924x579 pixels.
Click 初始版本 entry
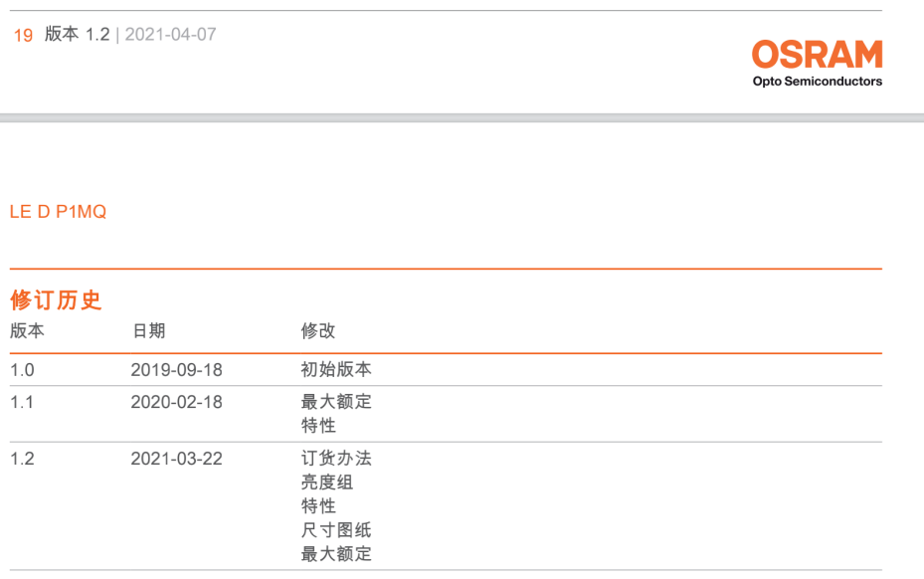coord(336,370)
